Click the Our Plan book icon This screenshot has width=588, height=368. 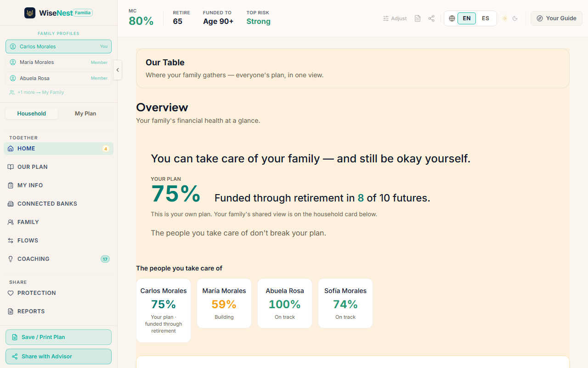coord(11,167)
